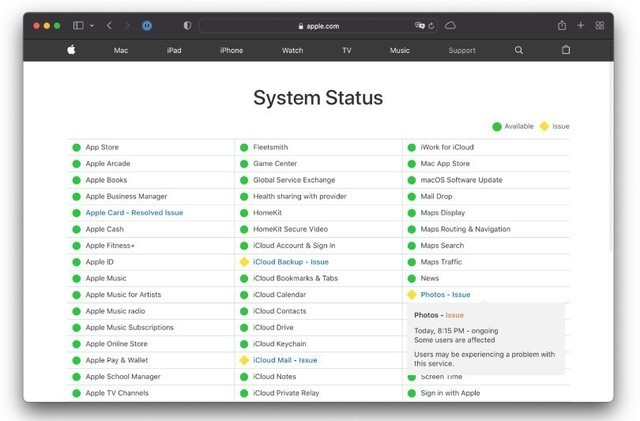Click the Apple Business Manager text
Viewport: 640px width, 421px height.
[127, 196]
